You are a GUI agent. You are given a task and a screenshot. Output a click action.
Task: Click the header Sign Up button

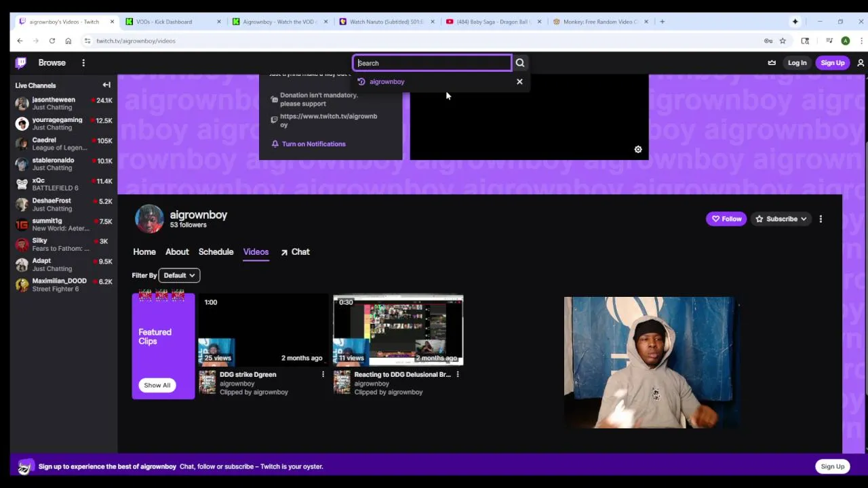point(832,63)
